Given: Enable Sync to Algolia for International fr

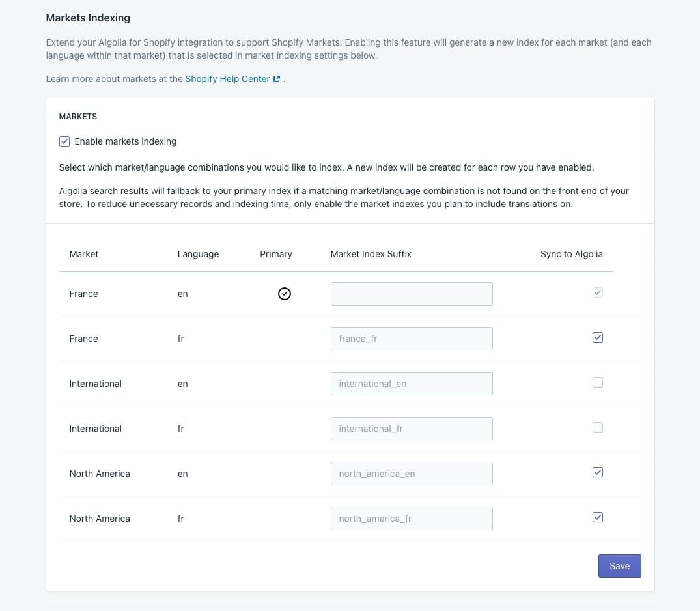Looking at the screenshot, I should tap(597, 427).
